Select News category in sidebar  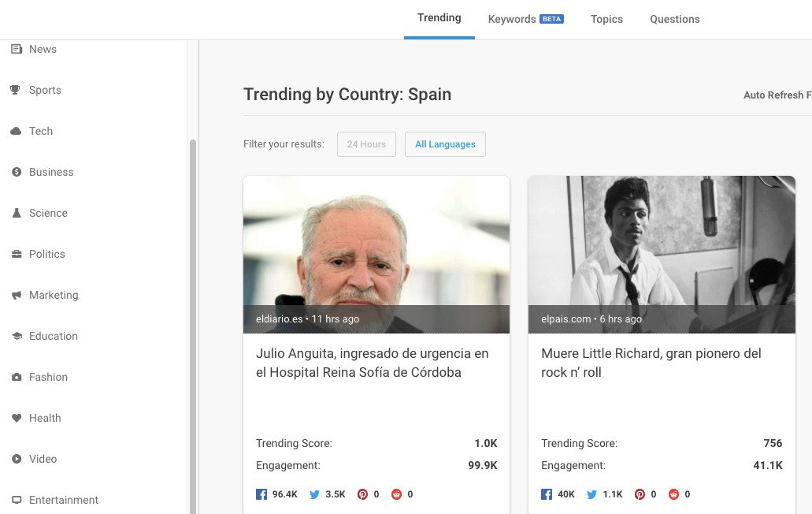coord(43,49)
